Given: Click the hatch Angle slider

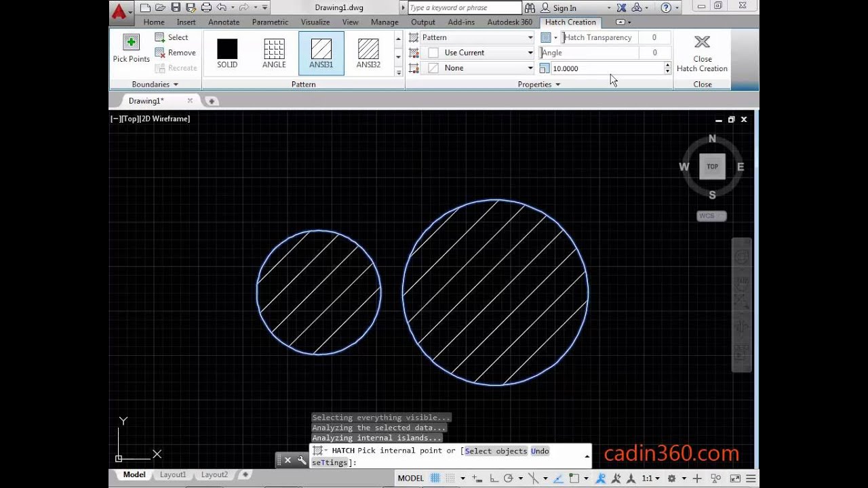Looking at the screenshot, I should (589, 52).
